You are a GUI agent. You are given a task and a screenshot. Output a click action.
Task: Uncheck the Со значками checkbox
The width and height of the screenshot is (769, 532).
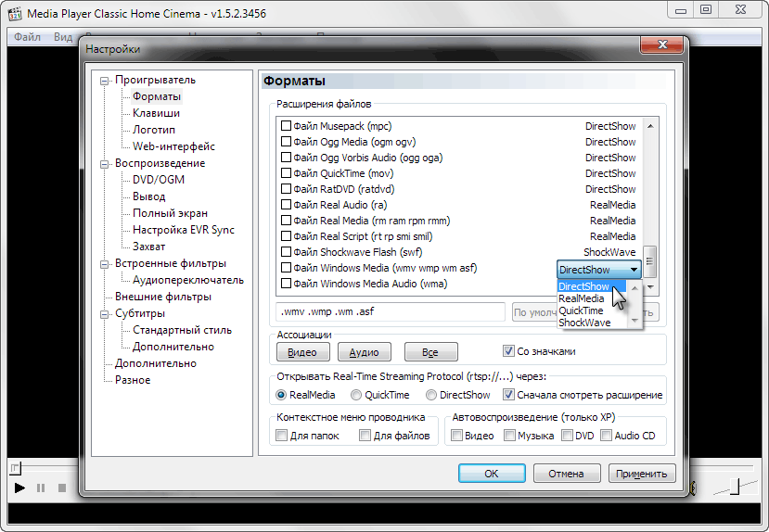(x=508, y=351)
